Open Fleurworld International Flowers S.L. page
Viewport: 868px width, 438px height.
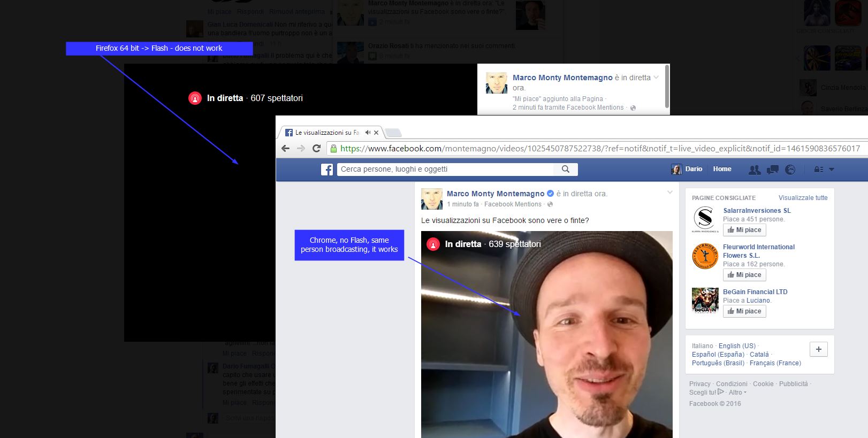coord(759,251)
